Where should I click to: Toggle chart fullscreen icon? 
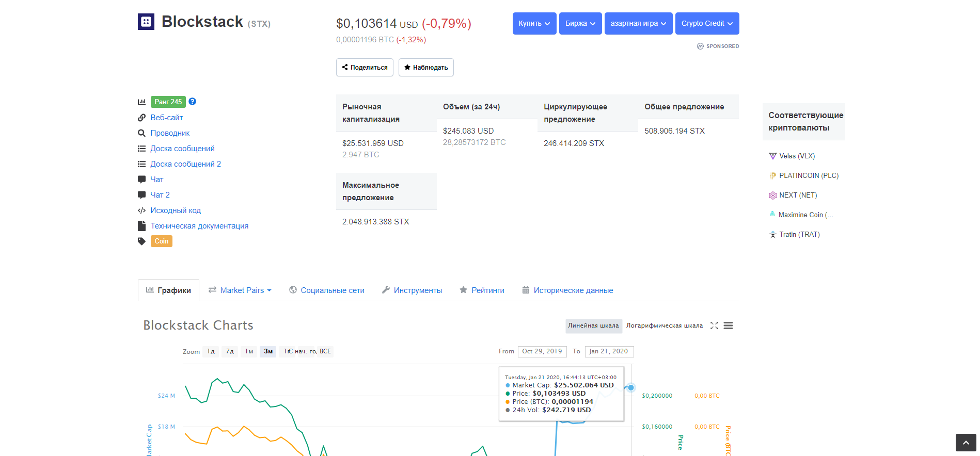click(x=714, y=325)
